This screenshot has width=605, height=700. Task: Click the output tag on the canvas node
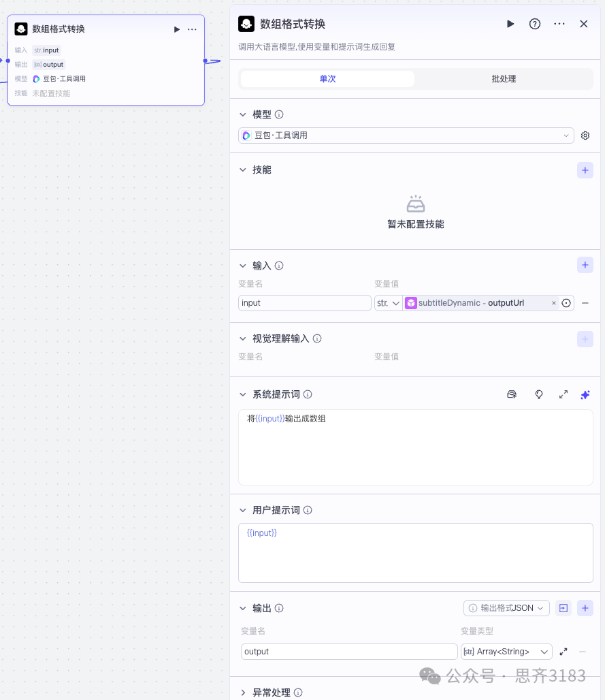pos(48,64)
